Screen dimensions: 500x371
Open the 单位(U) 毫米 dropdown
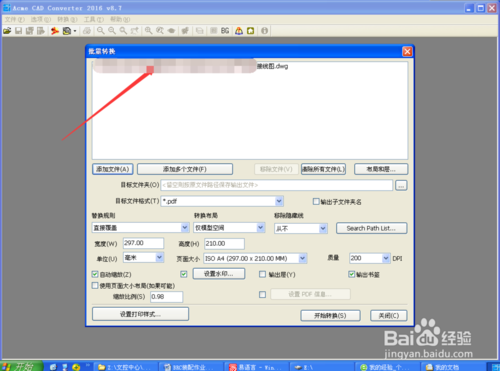(x=143, y=258)
